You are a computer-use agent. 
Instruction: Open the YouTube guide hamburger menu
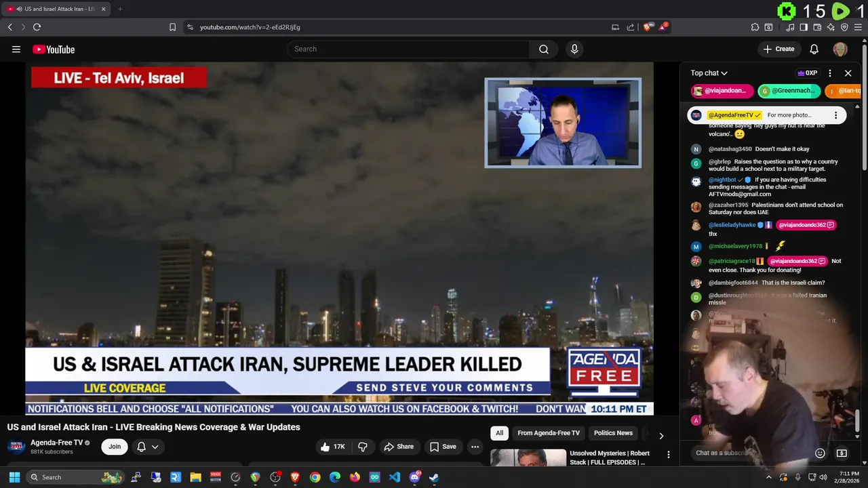pos(16,49)
